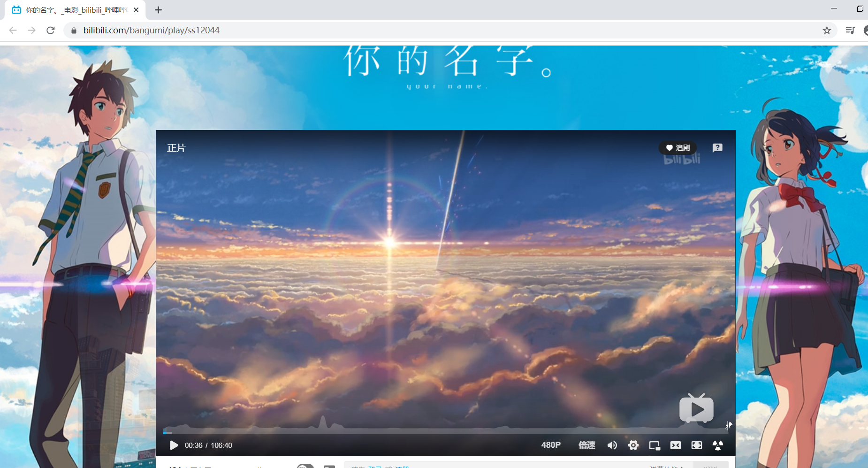This screenshot has height=468, width=868.
Task: Enter fullscreen mode
Action: (697, 445)
